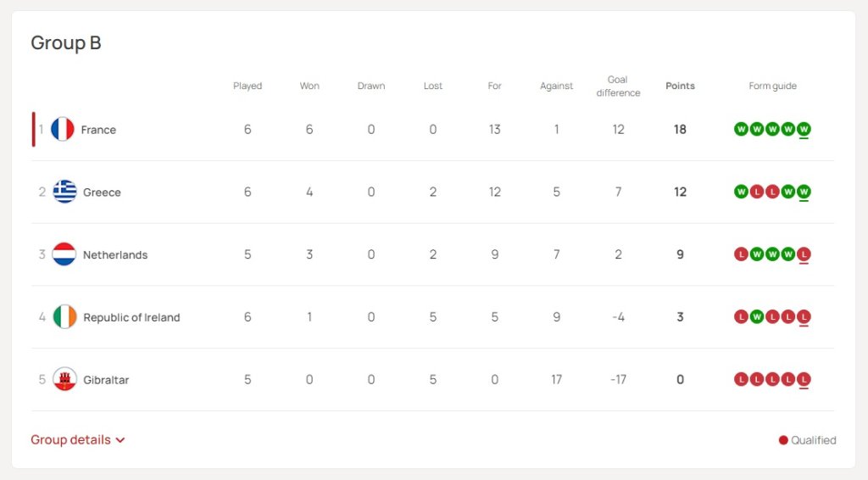Select the Form guide column header
The width and height of the screenshot is (868, 480).
point(772,86)
